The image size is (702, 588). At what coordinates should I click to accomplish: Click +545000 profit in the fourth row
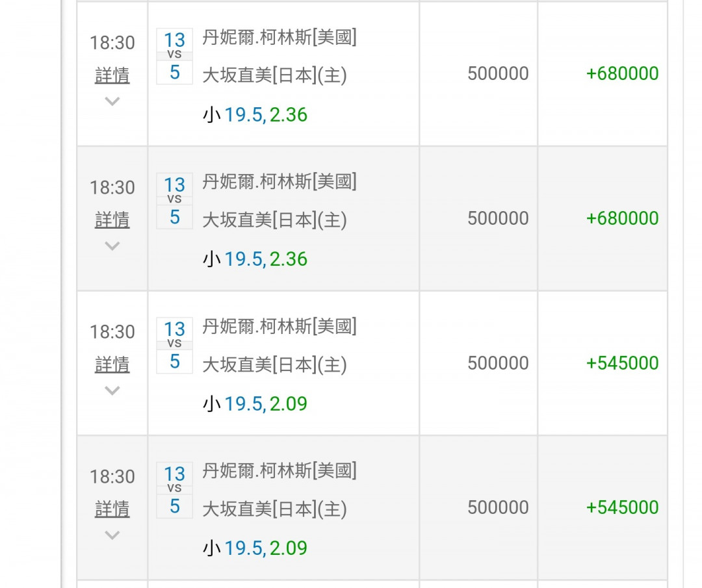point(622,507)
